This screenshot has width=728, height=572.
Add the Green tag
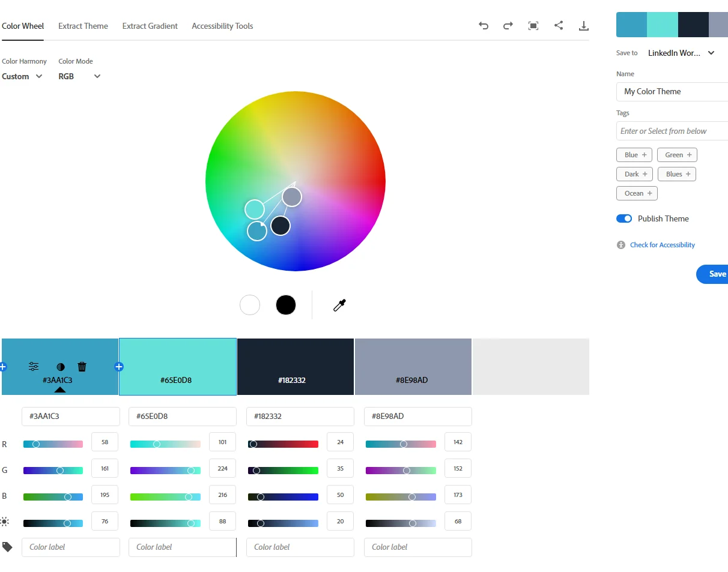tap(678, 155)
